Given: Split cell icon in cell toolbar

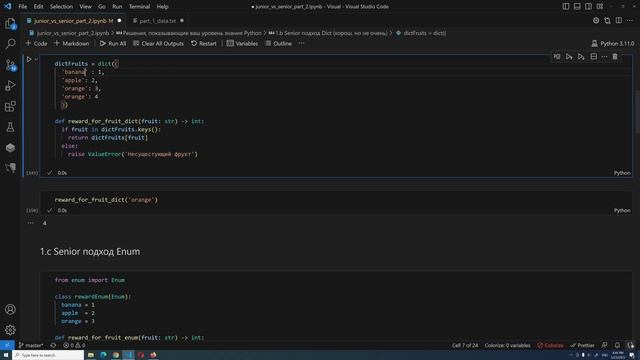Looking at the screenshot, I should point(593,57).
